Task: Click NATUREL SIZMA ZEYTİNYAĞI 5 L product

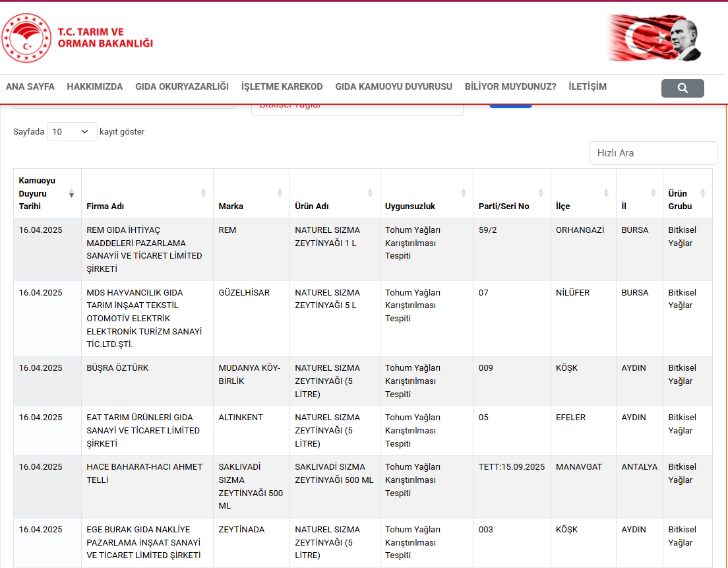Action: [327, 299]
